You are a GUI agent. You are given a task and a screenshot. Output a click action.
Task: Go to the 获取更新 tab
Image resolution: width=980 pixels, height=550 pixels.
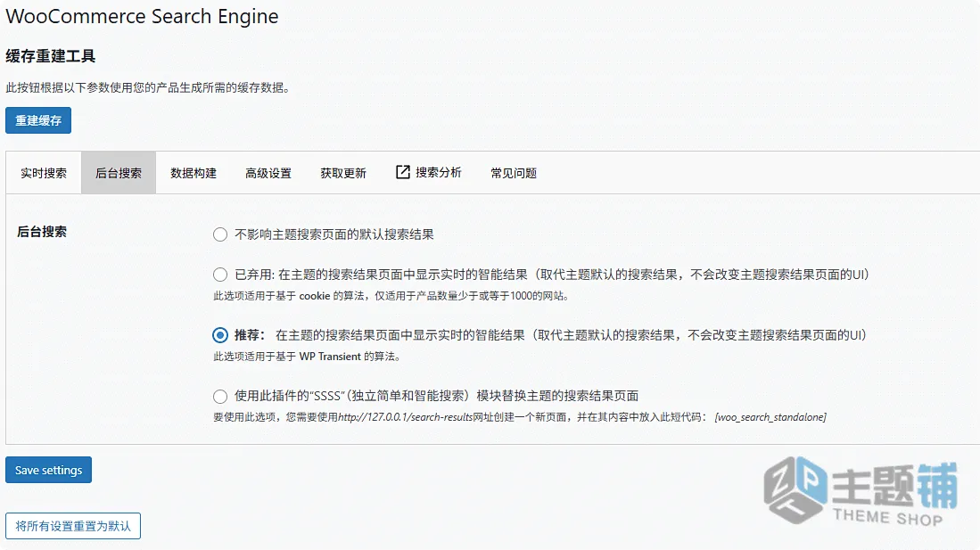click(x=343, y=173)
